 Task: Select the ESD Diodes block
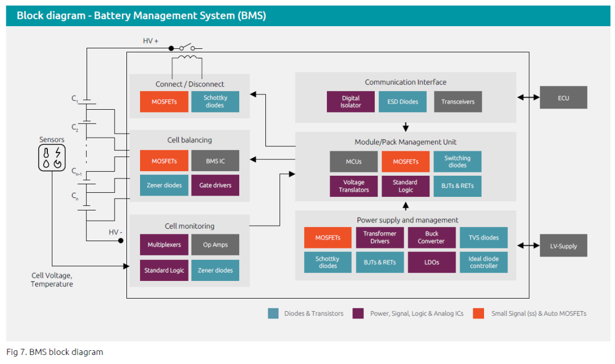click(403, 102)
